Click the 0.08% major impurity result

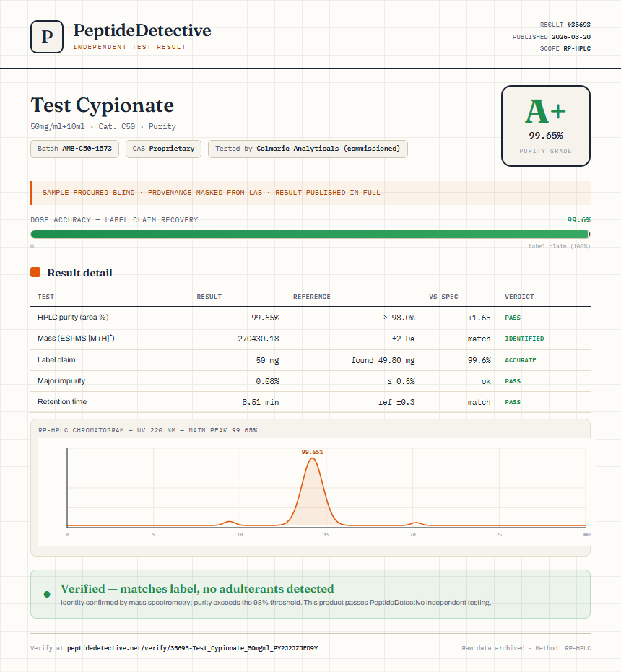click(267, 381)
